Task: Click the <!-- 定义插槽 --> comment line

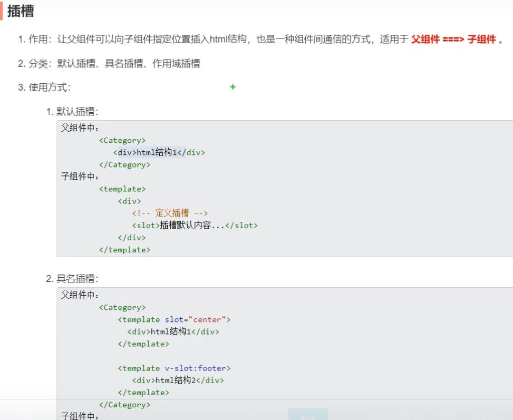Action: pyautogui.click(x=170, y=213)
